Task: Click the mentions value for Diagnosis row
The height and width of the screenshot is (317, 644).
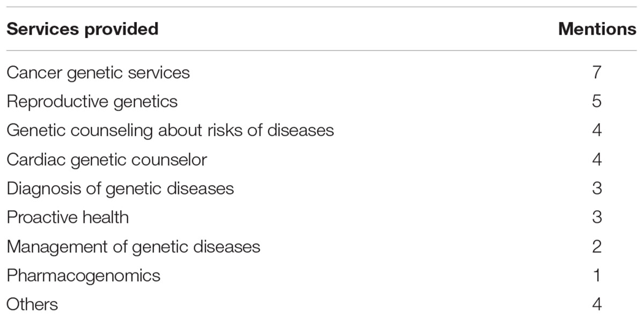Action: 597,188
